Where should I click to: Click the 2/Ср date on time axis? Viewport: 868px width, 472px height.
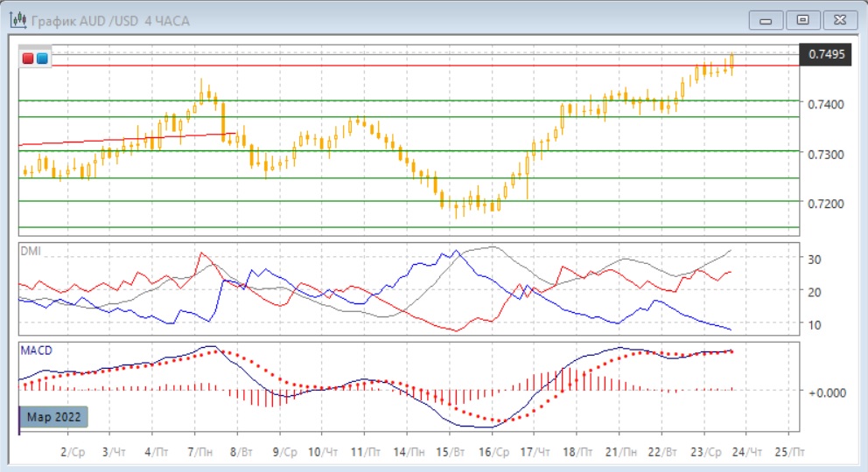coord(73,452)
